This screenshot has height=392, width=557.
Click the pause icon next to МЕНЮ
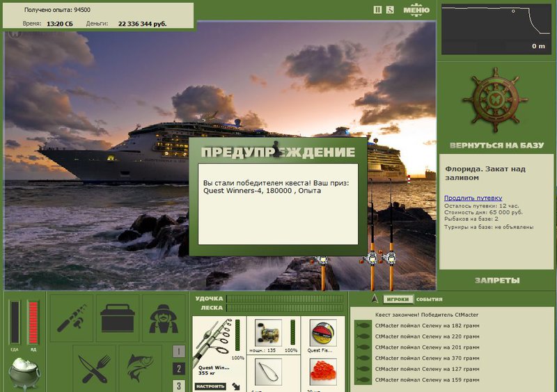point(377,10)
